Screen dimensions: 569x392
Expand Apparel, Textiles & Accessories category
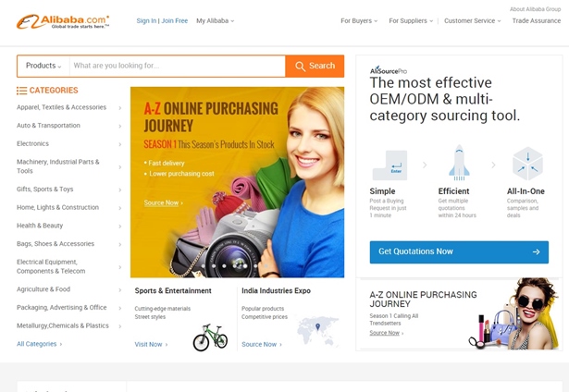(69, 107)
